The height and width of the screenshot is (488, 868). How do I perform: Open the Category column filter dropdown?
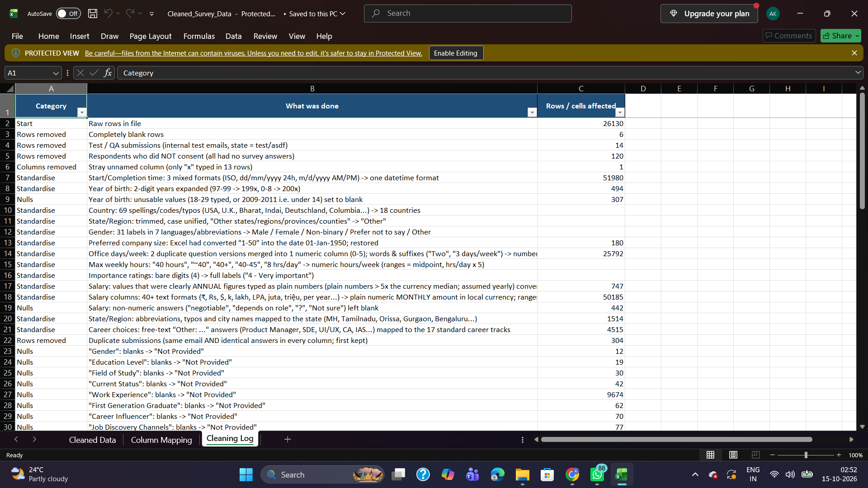81,113
